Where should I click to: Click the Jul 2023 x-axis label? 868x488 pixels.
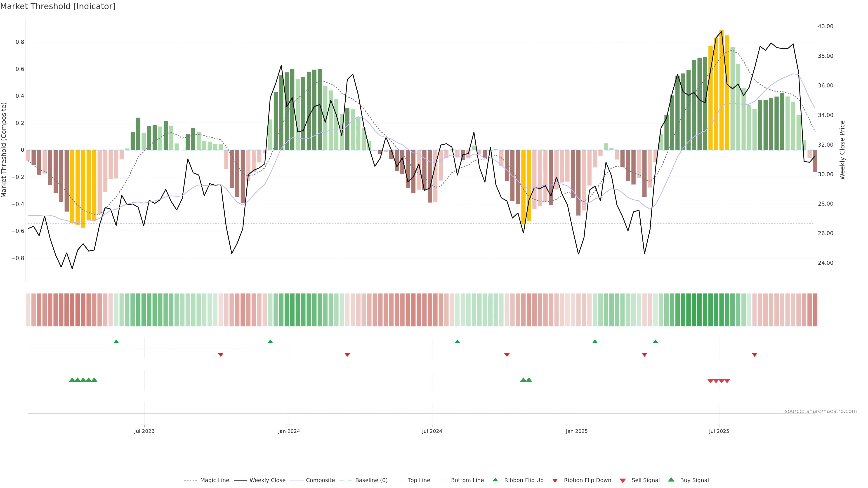tap(144, 431)
